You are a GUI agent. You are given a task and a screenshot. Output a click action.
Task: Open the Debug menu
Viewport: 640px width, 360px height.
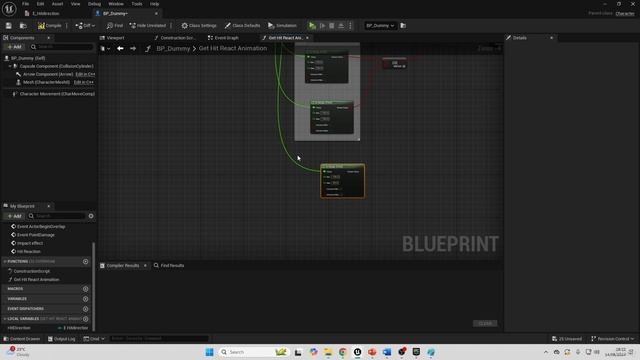pyautogui.click(x=94, y=4)
